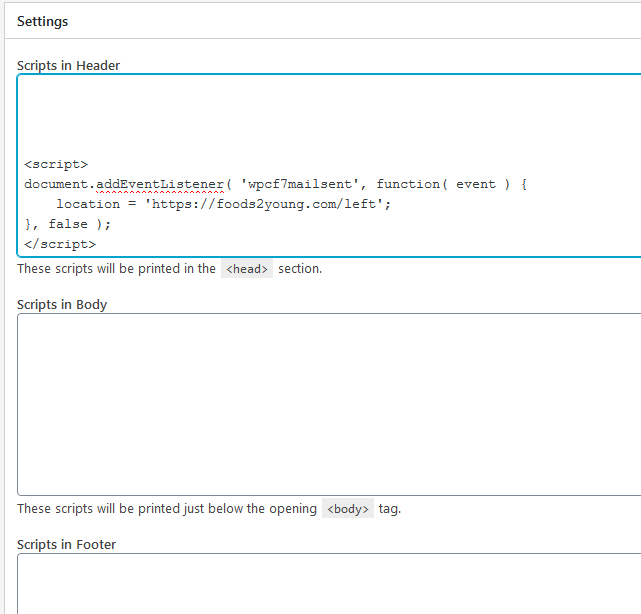Viewport: 641px width, 614px height.
Task: Click the Scripts in Footer label
Action: click(x=66, y=545)
